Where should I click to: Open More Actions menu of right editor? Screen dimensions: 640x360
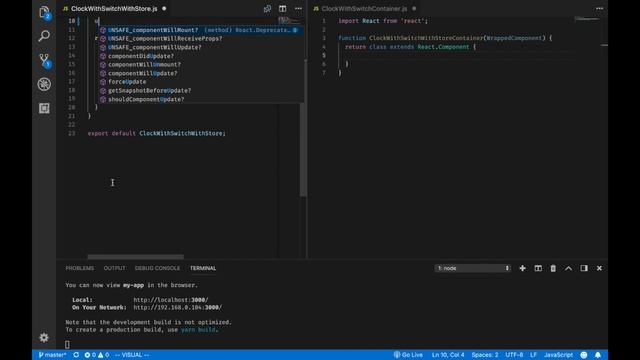coord(599,9)
